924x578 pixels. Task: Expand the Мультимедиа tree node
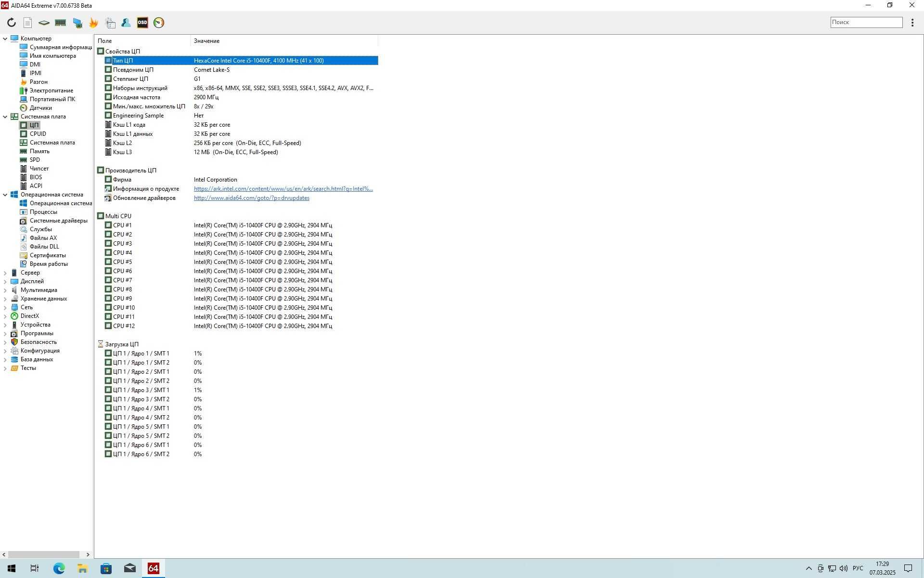5,290
